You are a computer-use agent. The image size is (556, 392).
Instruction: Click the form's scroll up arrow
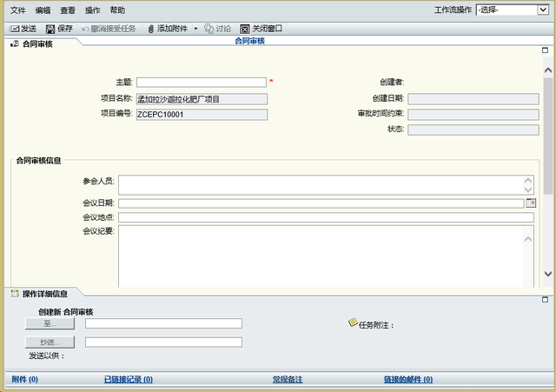tap(548, 70)
